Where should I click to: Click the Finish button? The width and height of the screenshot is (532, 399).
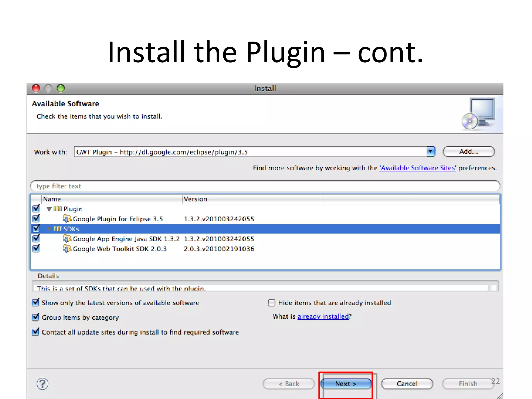[x=468, y=384]
